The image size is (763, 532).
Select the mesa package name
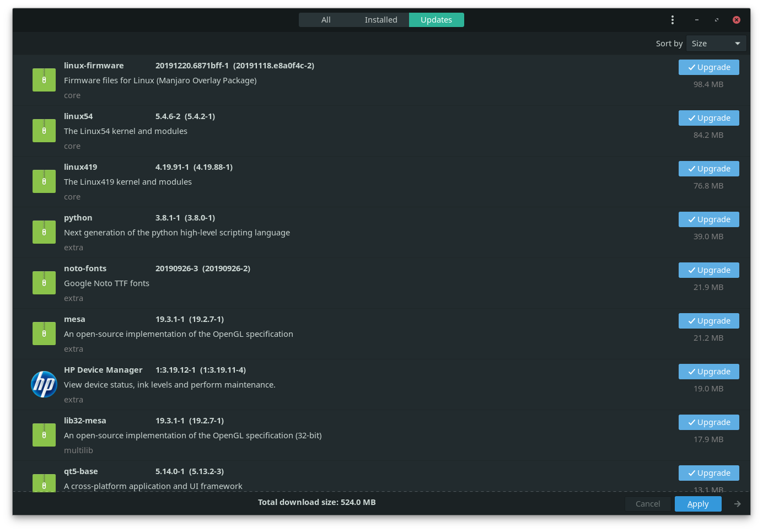[74, 319]
